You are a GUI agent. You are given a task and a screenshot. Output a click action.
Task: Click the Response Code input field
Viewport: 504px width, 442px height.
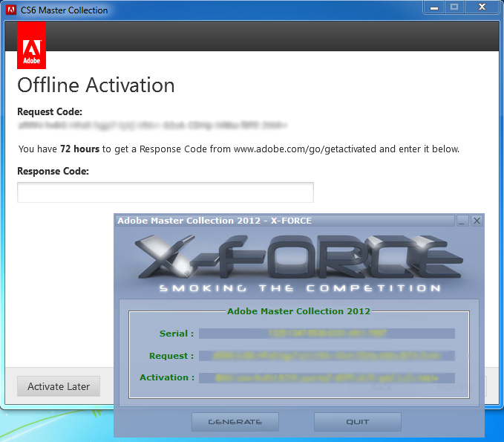pos(166,192)
